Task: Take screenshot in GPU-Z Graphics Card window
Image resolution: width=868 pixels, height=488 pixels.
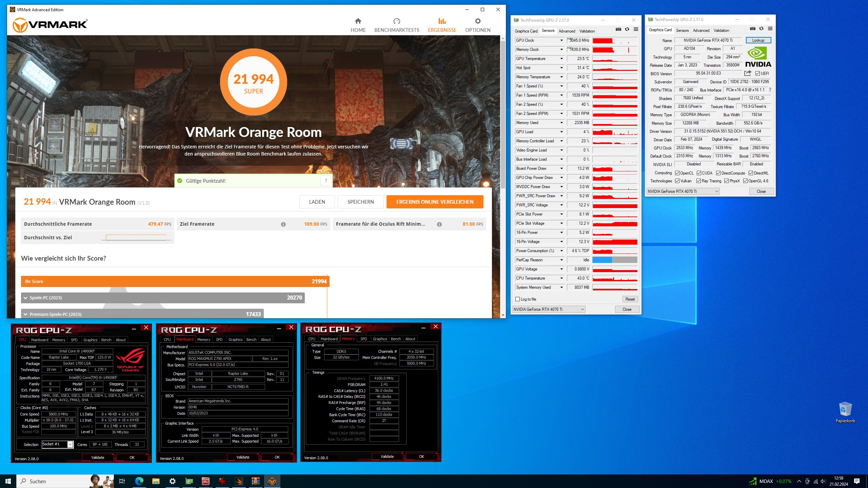Action: coord(753,29)
